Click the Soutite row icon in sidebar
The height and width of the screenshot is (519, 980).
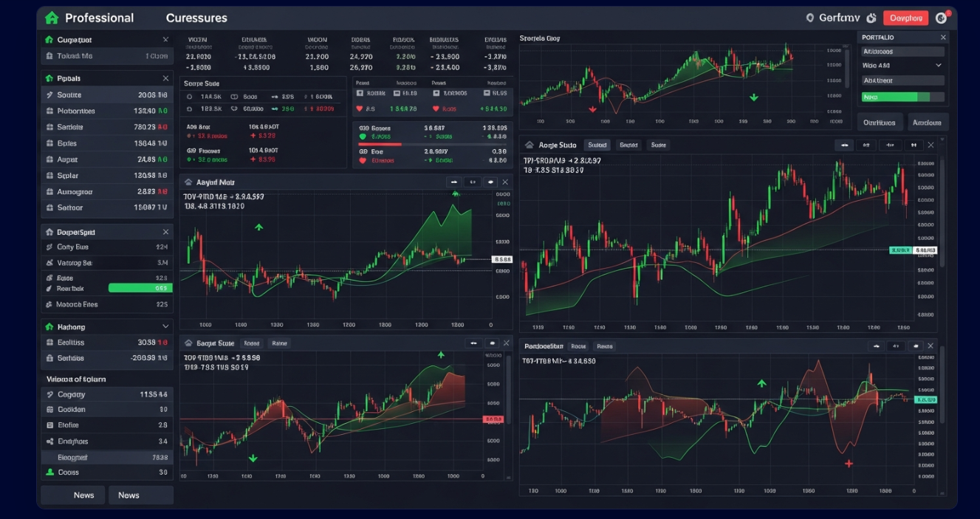click(x=49, y=94)
